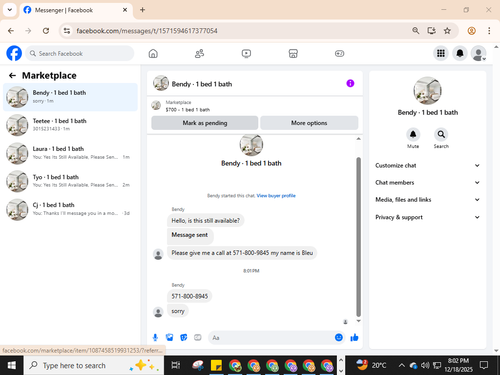Open Facebook notifications bell
Screen dimensions: 500x375
(460, 53)
